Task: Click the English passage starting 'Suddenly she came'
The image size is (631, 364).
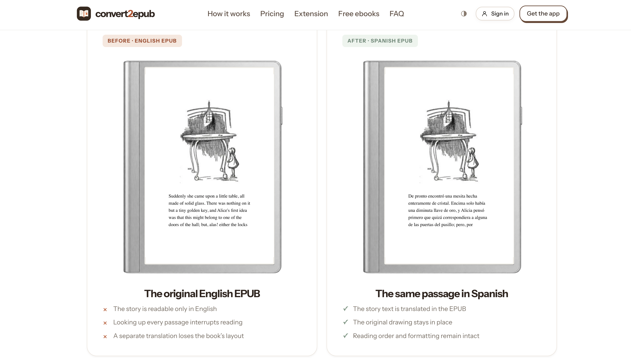Action: click(x=209, y=210)
